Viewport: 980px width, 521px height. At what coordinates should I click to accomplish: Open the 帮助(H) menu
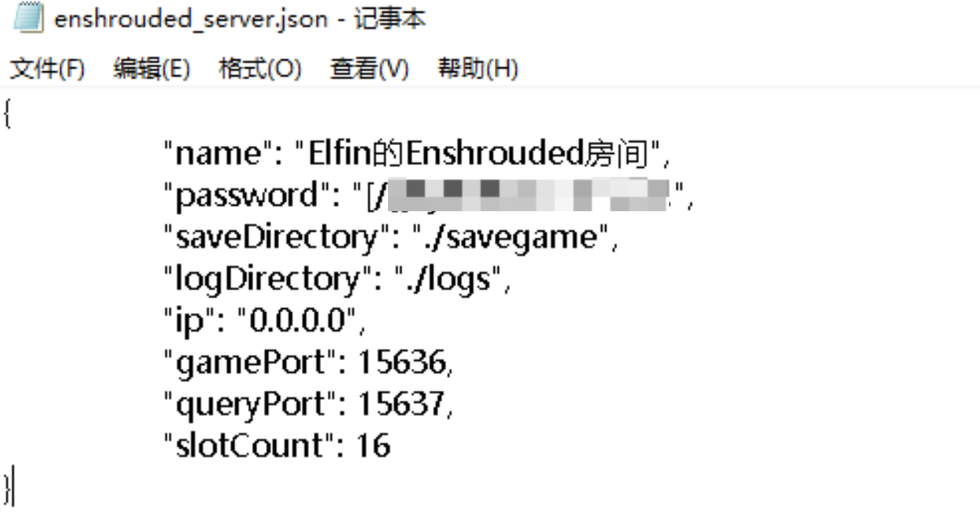(477, 69)
